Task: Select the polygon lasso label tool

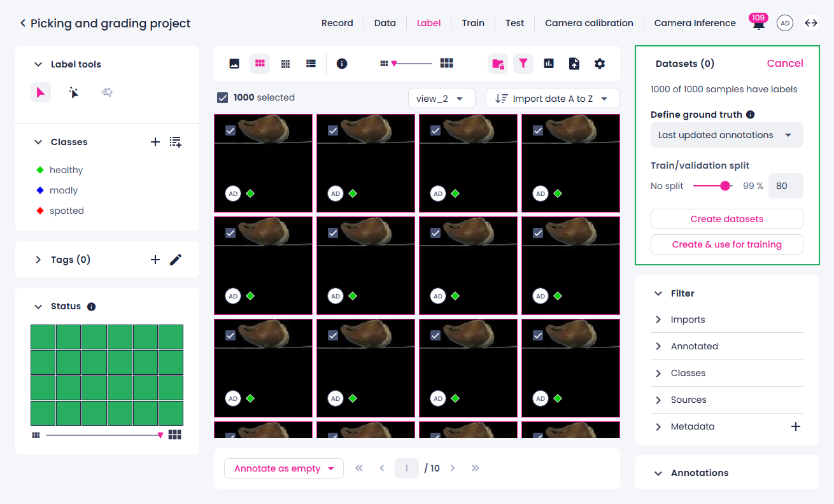Action: tap(107, 93)
